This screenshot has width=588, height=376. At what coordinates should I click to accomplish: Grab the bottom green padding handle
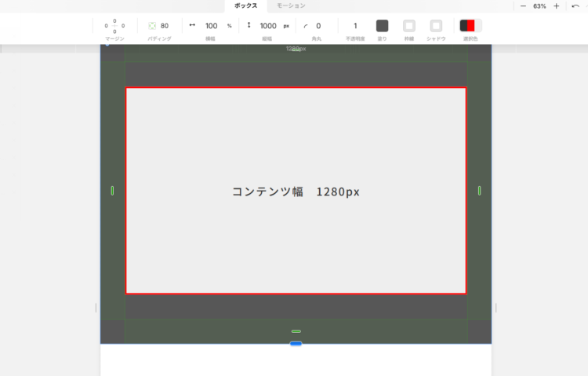[296, 331]
